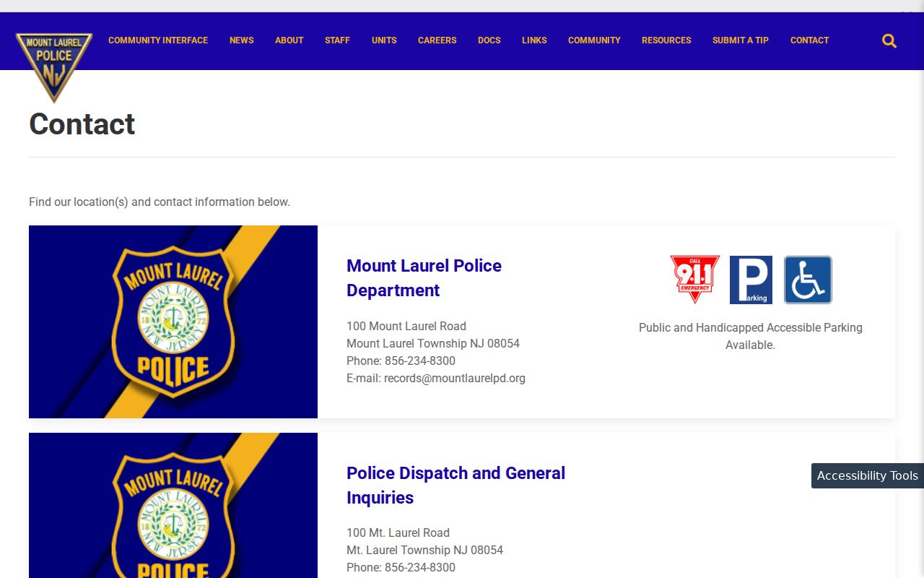Open the Submit a Tip page
Image resolution: width=924 pixels, height=578 pixels.
coord(741,40)
